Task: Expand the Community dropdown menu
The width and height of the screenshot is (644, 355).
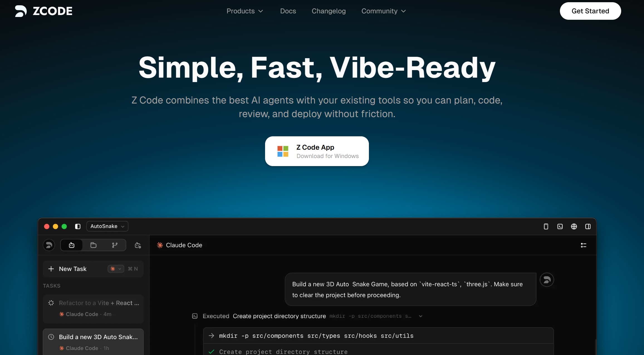Action: coord(383,11)
